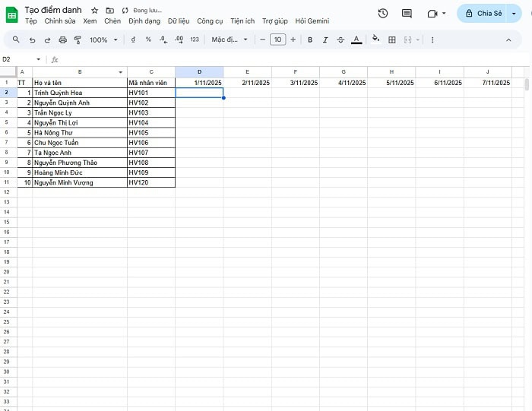Screen dimensions: 532x411
Task: Open the merge cells dropdown arrow
Action: [418, 40]
